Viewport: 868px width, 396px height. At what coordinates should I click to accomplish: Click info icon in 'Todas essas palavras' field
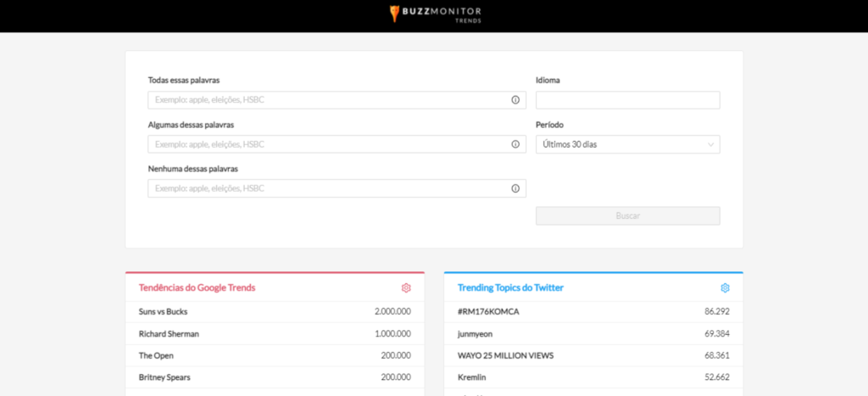(x=515, y=100)
